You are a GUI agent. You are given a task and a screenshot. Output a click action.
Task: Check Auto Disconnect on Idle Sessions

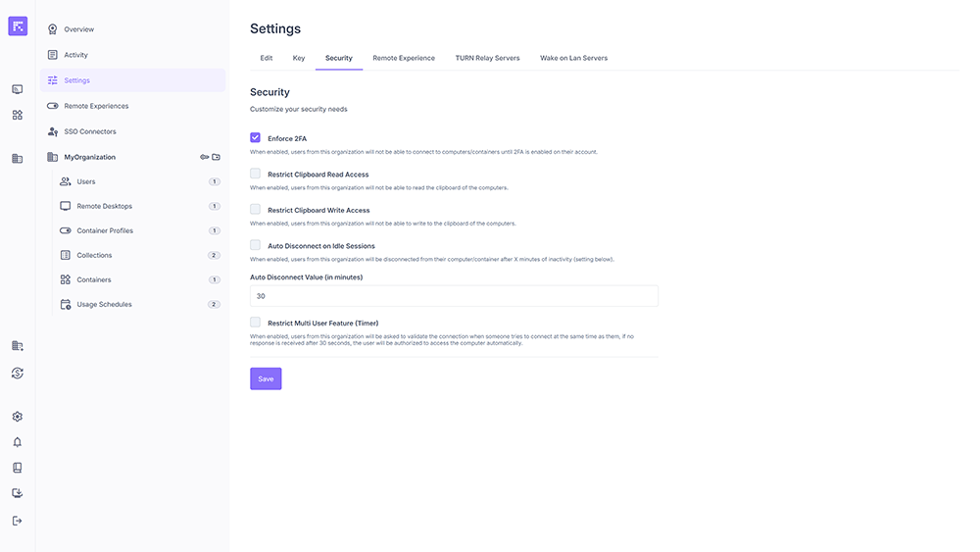(x=256, y=245)
